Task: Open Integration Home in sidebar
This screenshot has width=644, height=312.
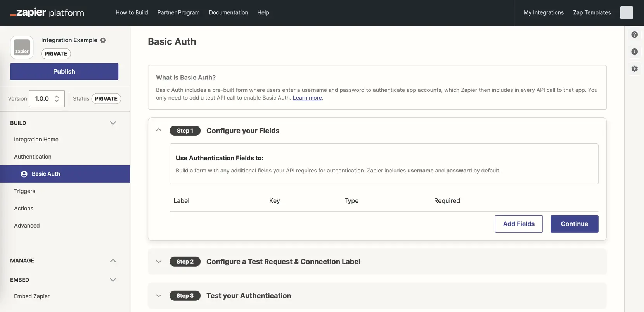Action: 36,139
